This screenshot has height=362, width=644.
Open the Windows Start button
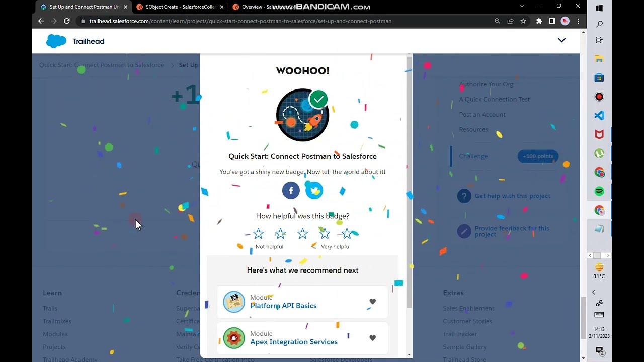599,8
